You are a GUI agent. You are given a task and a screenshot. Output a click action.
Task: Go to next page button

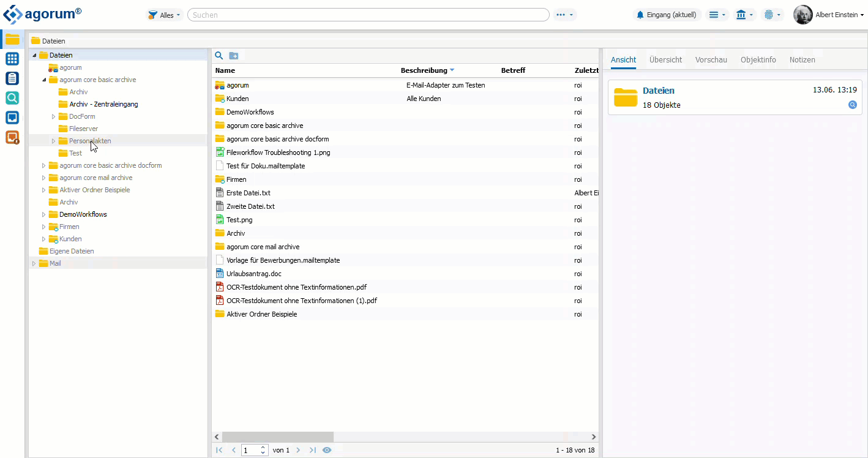pyautogui.click(x=298, y=450)
